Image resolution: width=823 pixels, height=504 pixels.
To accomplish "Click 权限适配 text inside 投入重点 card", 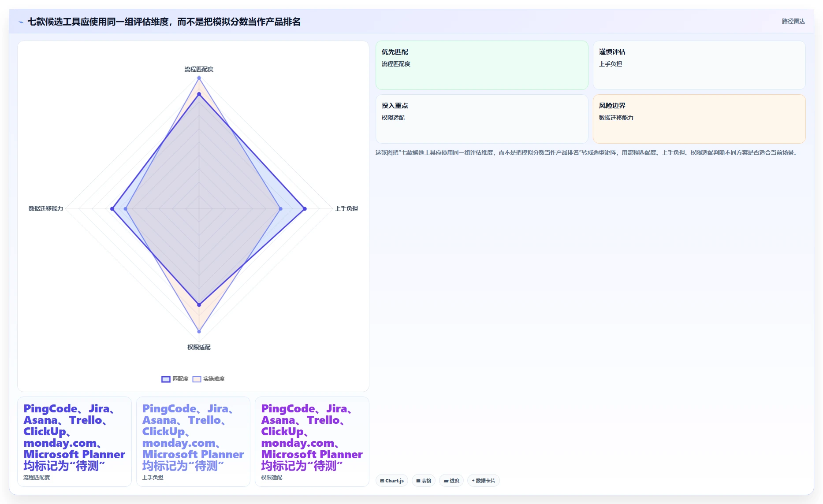I will point(393,118).
